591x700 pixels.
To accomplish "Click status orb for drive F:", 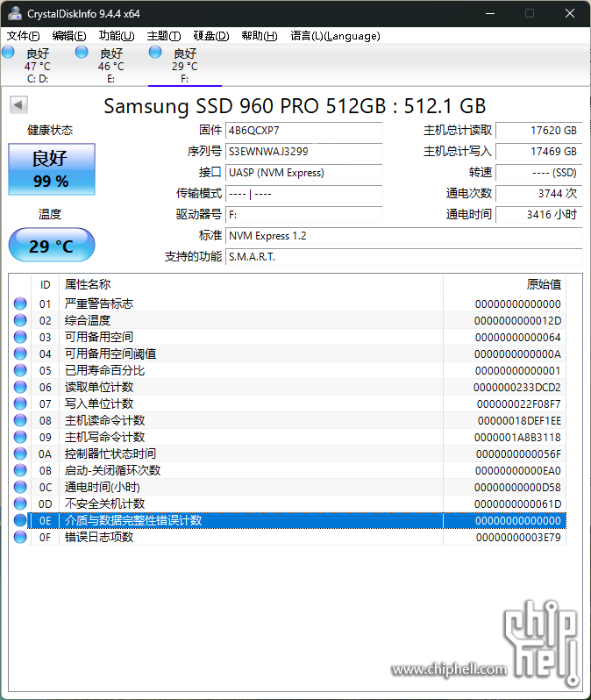I will point(155,53).
